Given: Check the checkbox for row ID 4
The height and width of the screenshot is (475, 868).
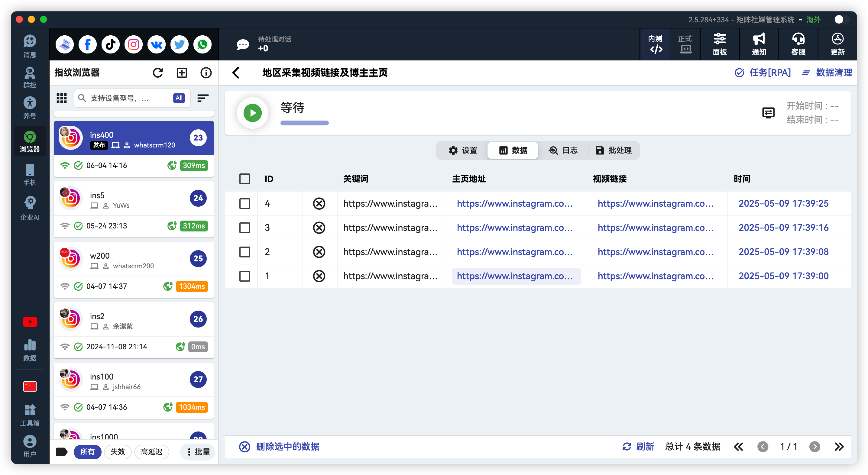Looking at the screenshot, I should pyautogui.click(x=245, y=203).
